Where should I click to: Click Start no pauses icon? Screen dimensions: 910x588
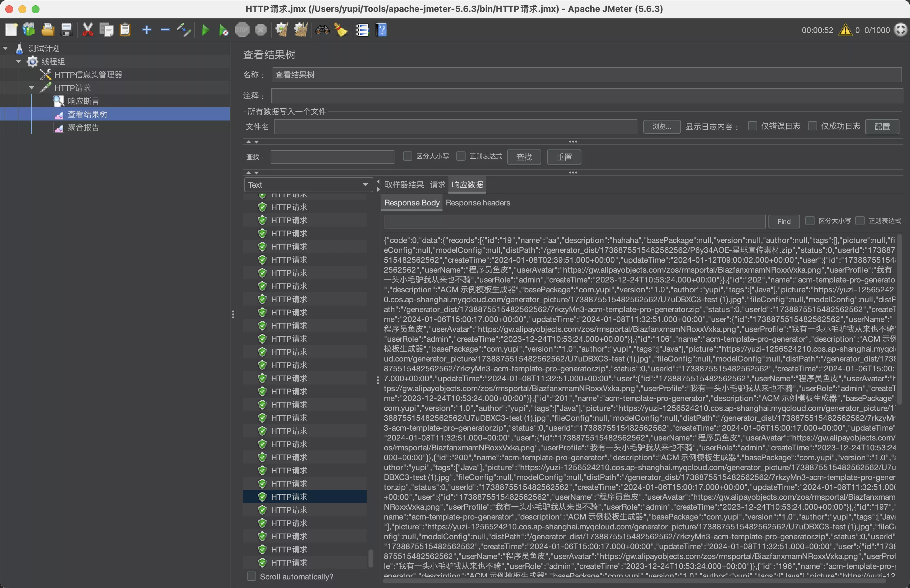coord(224,30)
